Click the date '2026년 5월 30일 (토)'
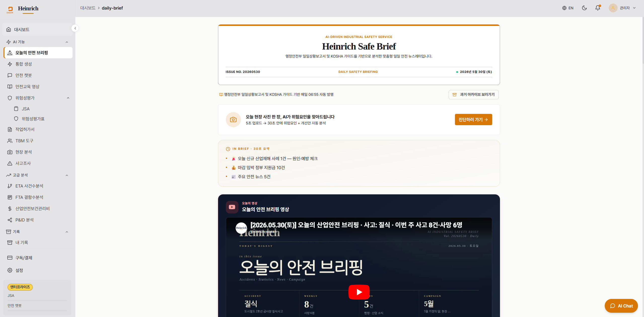The image size is (644, 317). point(476,72)
